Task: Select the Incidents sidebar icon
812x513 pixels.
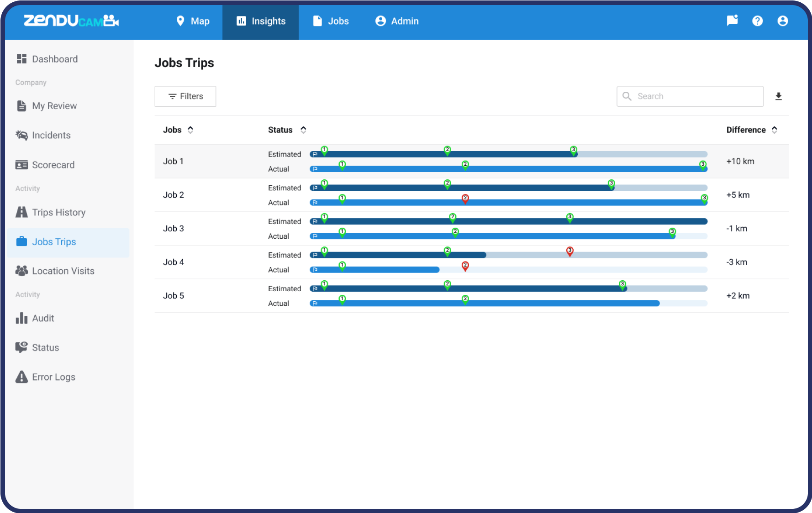Action: (21, 135)
